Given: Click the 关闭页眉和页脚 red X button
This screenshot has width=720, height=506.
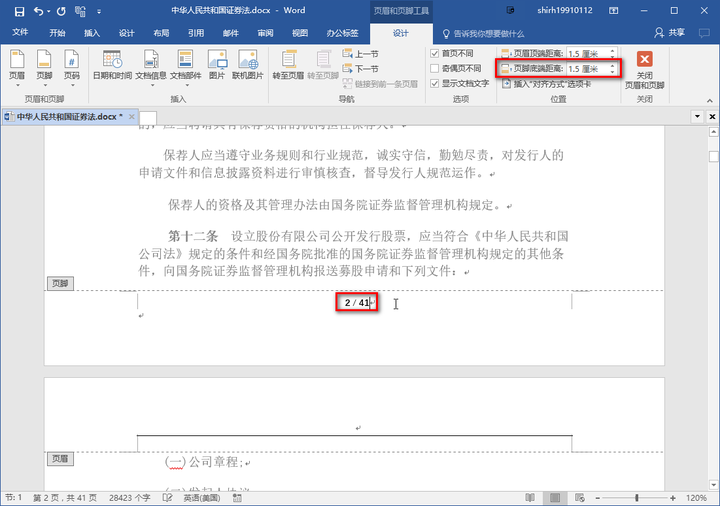Looking at the screenshot, I should (645, 60).
